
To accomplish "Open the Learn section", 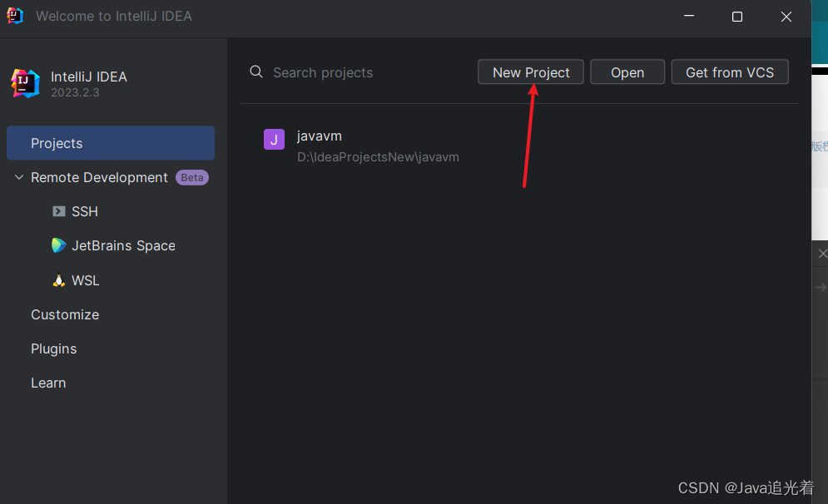I will pyautogui.click(x=48, y=383).
